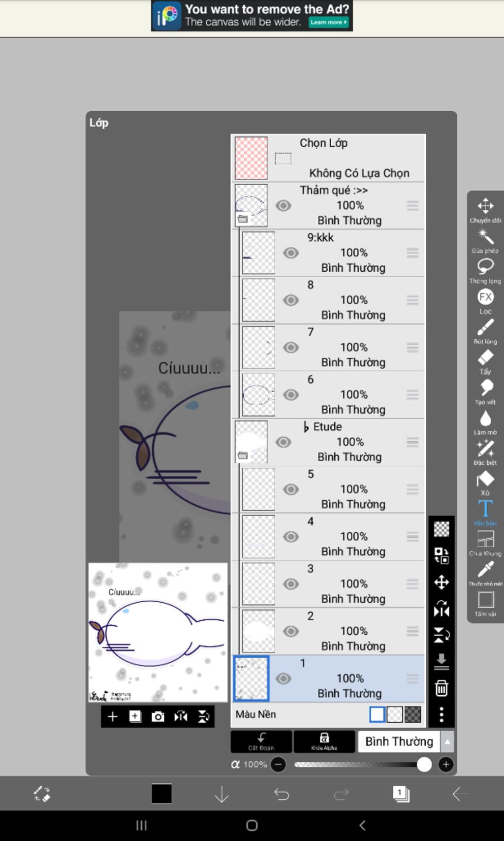Open the layers panel button
The width and height of the screenshot is (504, 841).
coord(401,794)
